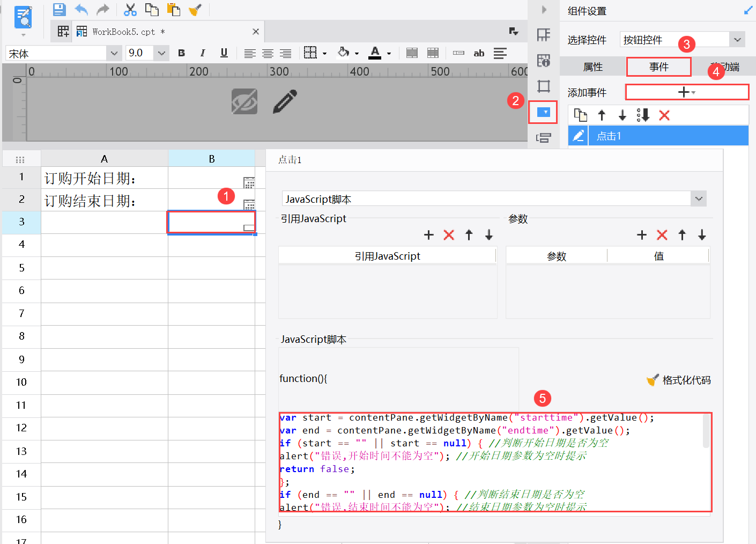Viewport: 756px width, 544px height.
Task: Delete the selected event with red X
Action: click(x=664, y=115)
